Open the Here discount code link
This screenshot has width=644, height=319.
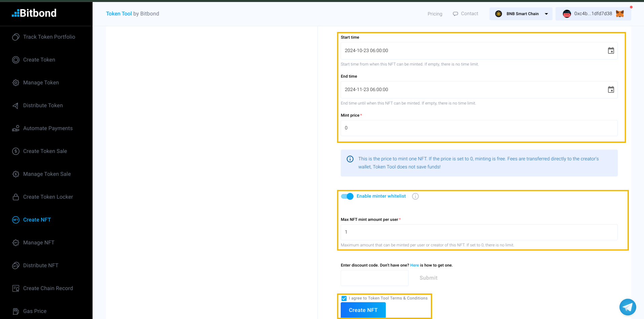[x=414, y=265]
